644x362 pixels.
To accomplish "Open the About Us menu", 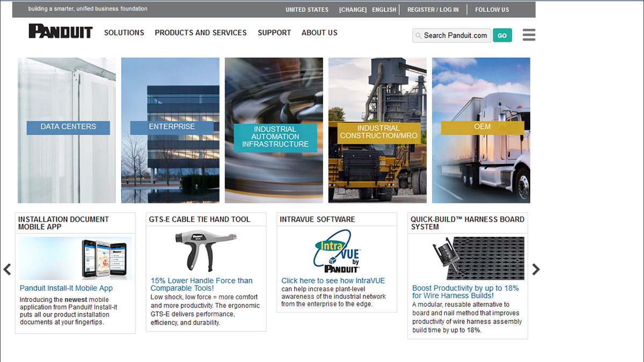I will 319,33.
